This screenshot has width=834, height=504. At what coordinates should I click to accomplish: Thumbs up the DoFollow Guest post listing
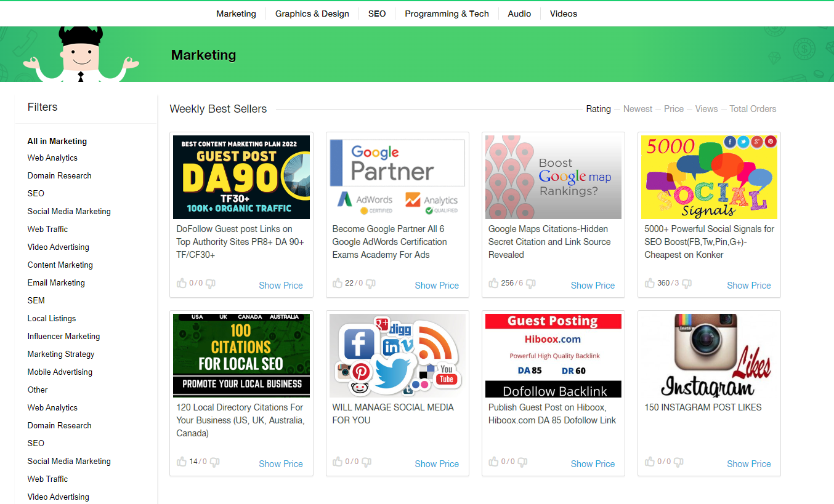[x=182, y=284]
